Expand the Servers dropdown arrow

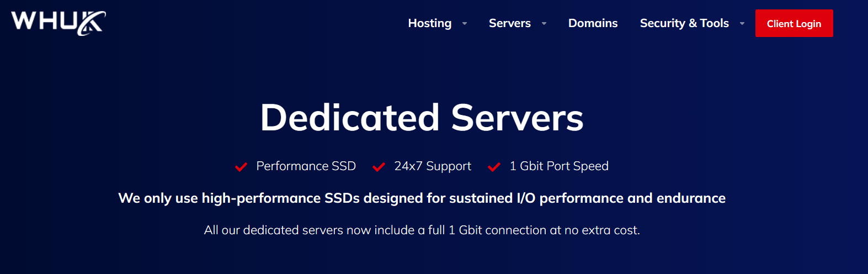click(544, 24)
